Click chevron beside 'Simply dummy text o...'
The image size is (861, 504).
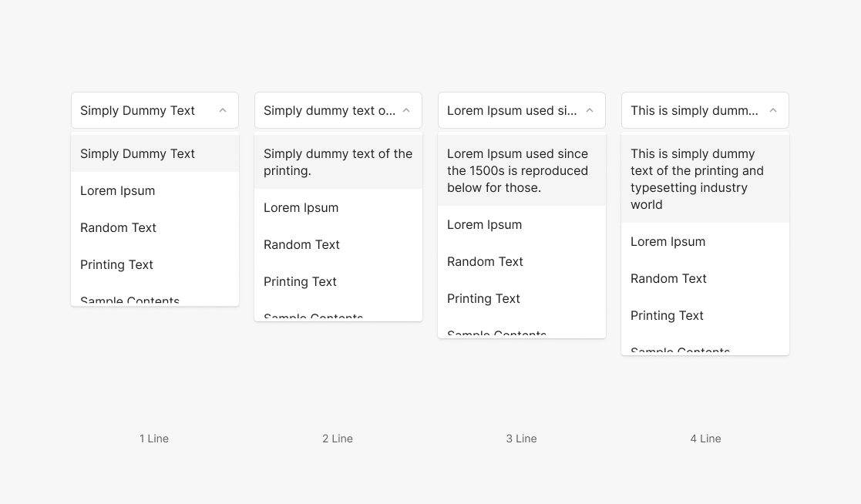(406, 110)
